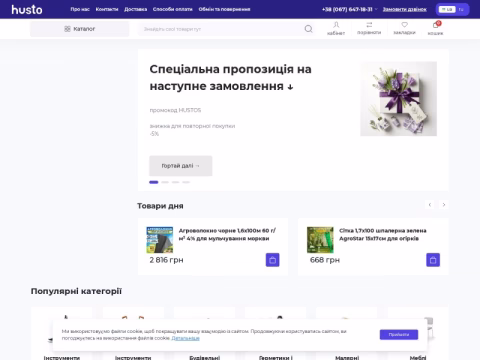Screen dimensions: 480x360
Task: Expand the phone numbers dropdown arrow
Action: (376, 9)
